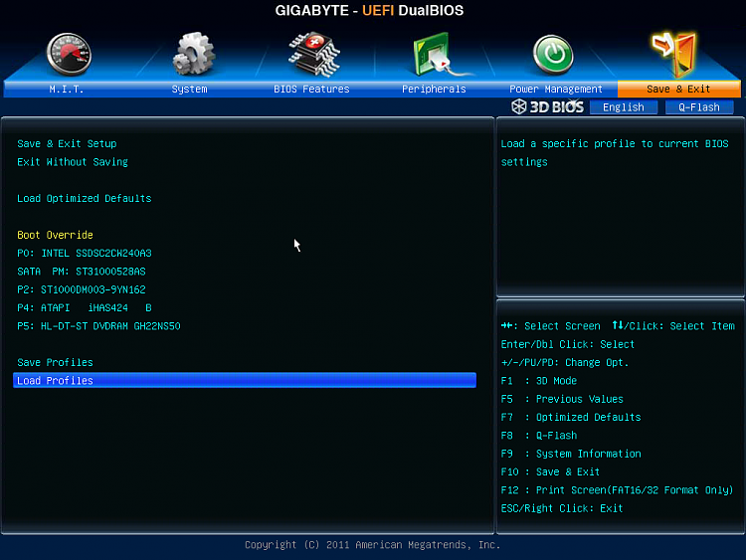Image resolution: width=746 pixels, height=560 pixels.
Task: Open the System tab
Action: click(189, 89)
